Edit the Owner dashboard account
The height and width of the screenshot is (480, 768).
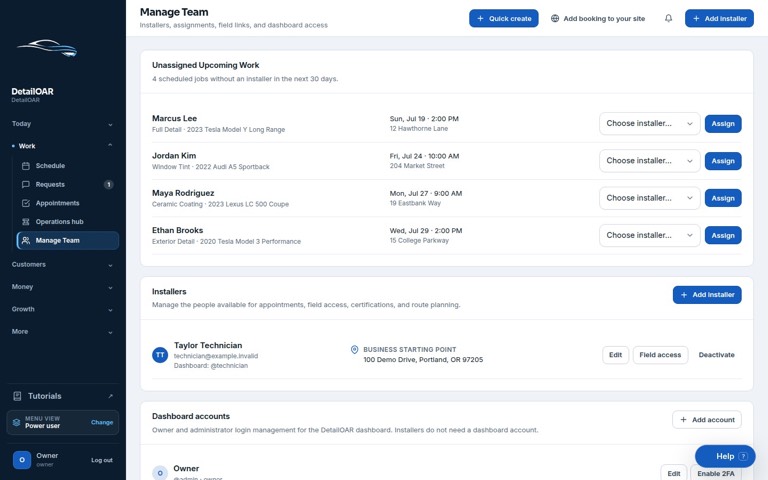coord(673,473)
